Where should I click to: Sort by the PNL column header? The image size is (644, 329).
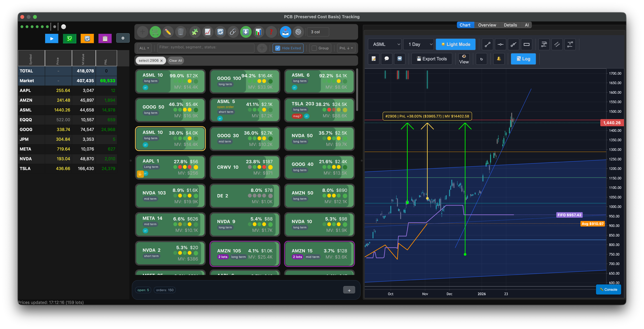(106, 58)
